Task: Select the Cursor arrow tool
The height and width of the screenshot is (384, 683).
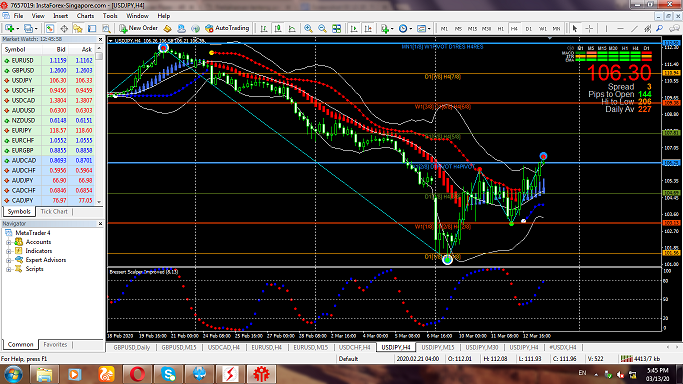Action: [575, 28]
